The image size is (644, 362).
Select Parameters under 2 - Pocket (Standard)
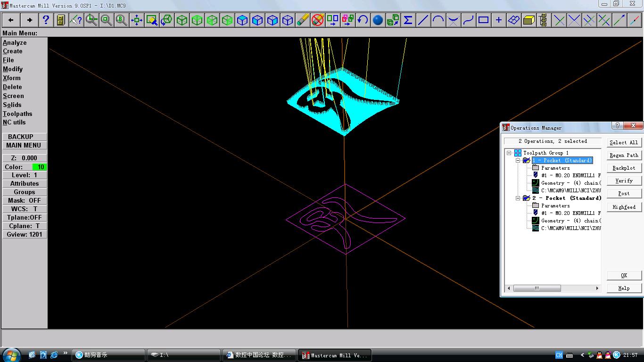tap(555, 206)
